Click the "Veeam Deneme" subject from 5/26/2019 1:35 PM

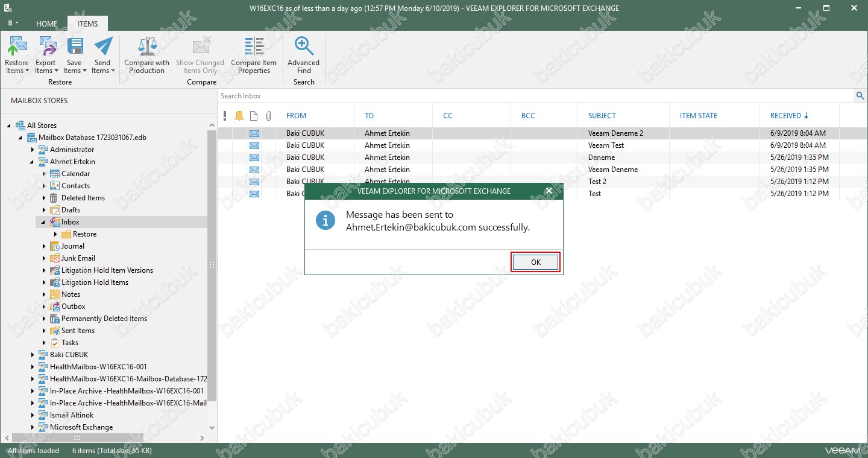click(x=613, y=170)
